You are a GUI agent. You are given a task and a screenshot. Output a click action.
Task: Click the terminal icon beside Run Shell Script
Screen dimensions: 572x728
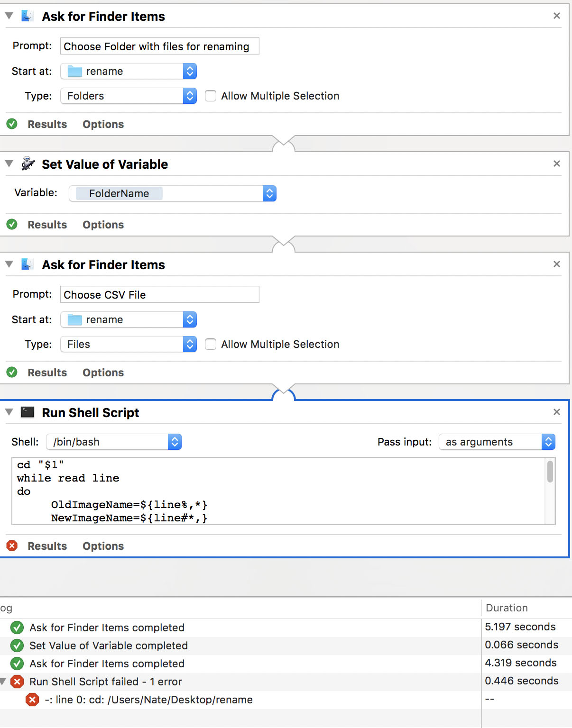[x=28, y=412]
